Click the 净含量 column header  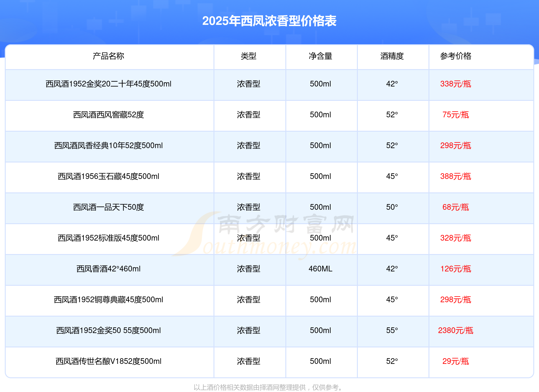(x=320, y=56)
